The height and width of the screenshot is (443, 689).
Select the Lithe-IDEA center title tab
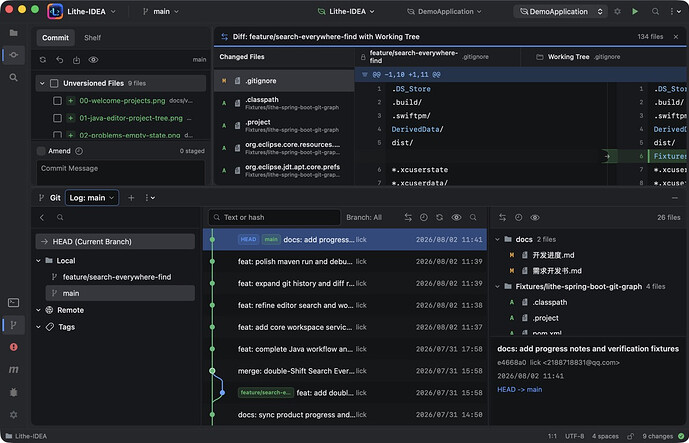(x=346, y=11)
